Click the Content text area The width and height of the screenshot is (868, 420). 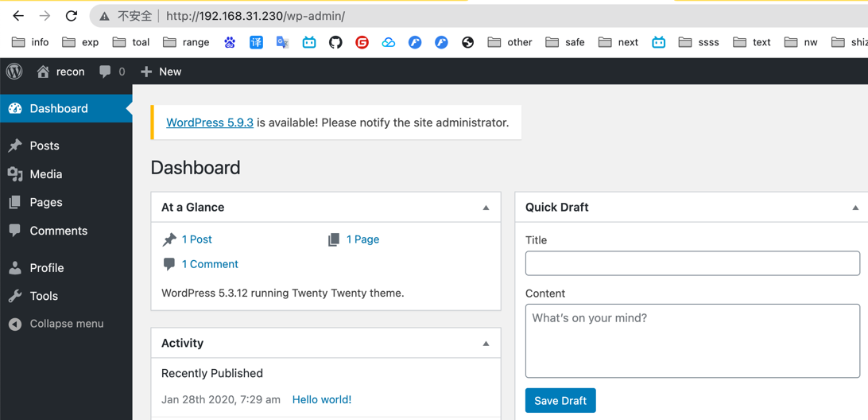click(x=692, y=340)
